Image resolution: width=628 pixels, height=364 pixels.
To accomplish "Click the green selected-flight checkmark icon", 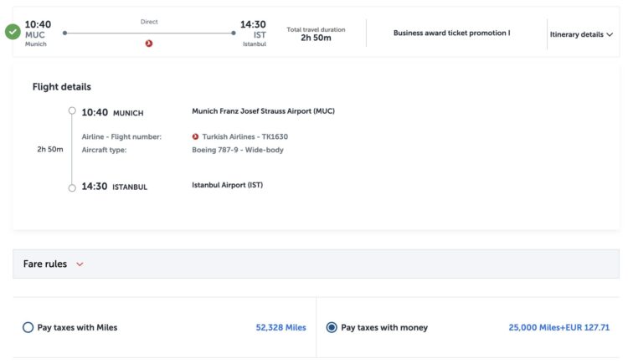I will point(13,32).
